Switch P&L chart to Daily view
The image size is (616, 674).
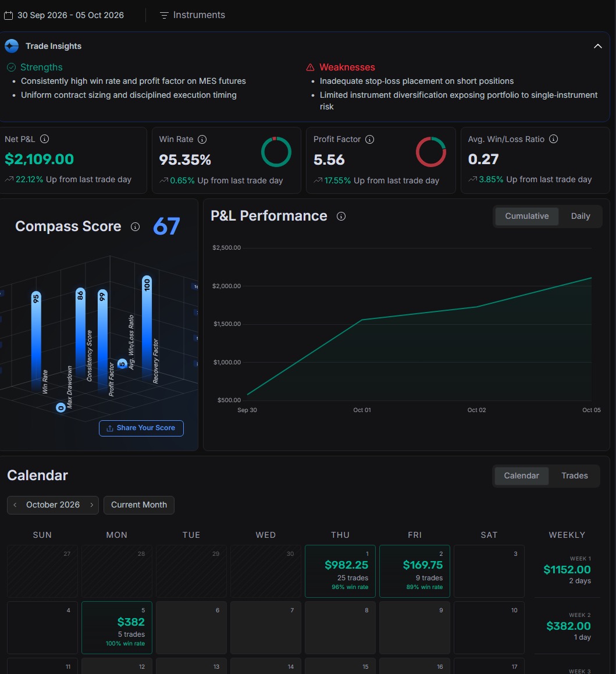(x=581, y=216)
